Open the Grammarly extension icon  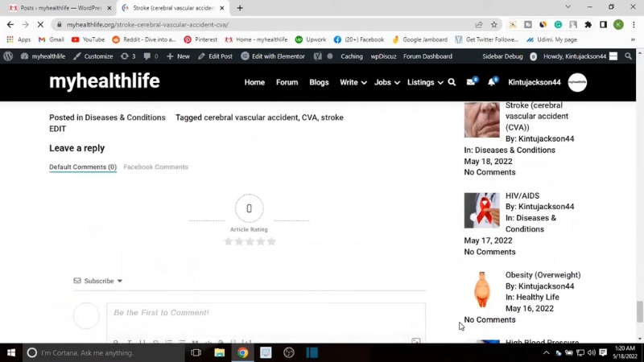tap(558, 25)
